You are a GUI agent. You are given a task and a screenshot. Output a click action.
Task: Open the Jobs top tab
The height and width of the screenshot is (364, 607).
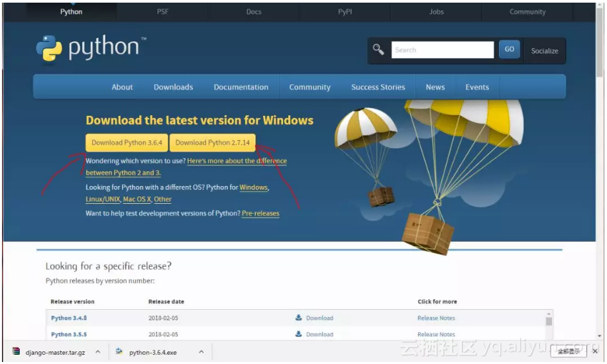pos(436,12)
